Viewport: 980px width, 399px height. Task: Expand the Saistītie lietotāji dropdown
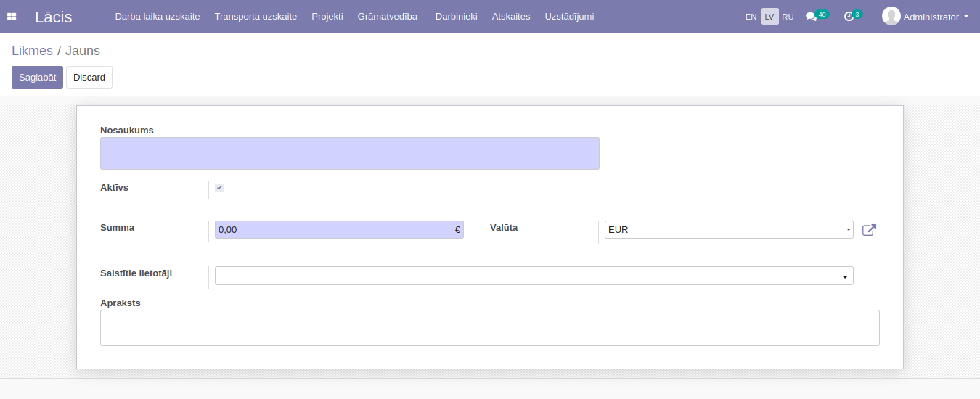pos(534,276)
